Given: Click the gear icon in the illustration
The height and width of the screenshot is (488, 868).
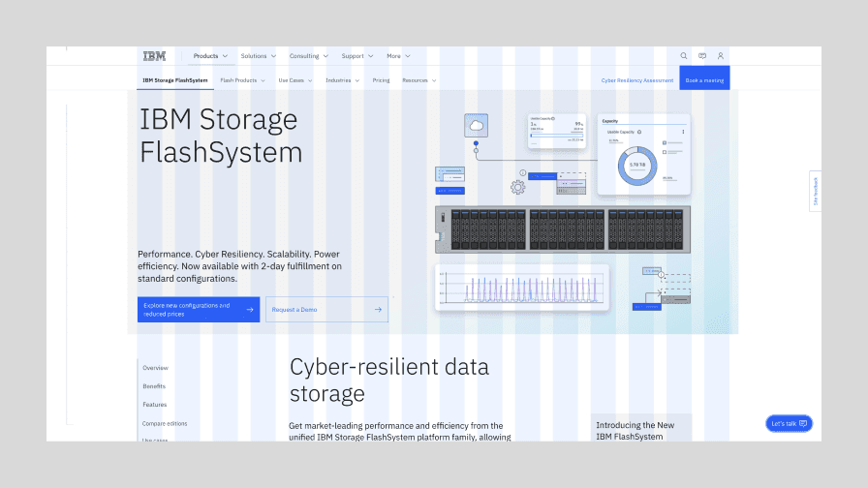Looking at the screenshot, I should 517,187.
